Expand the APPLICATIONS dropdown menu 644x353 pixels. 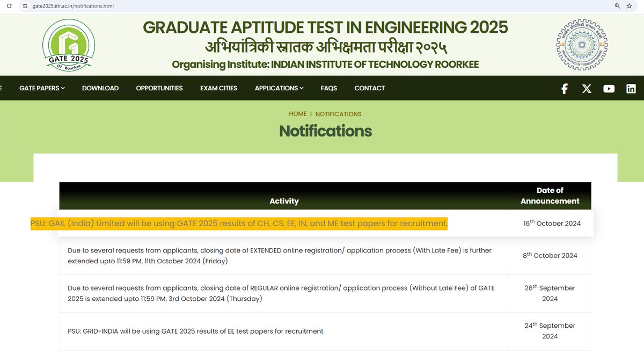(x=279, y=88)
